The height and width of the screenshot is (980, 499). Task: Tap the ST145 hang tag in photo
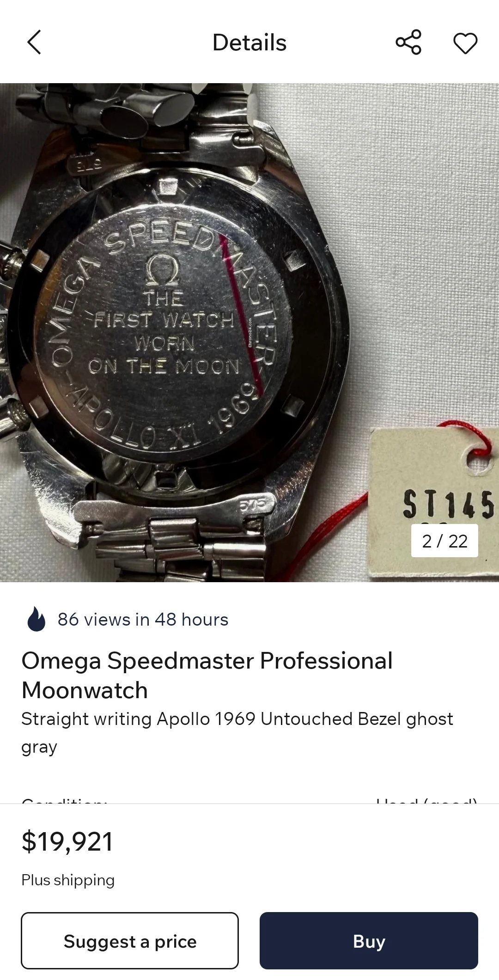(434, 504)
